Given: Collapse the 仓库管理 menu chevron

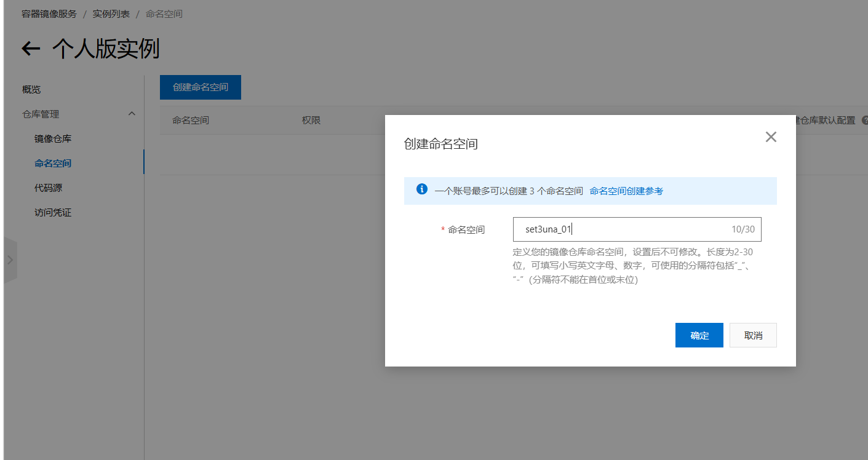Looking at the screenshot, I should (132, 114).
